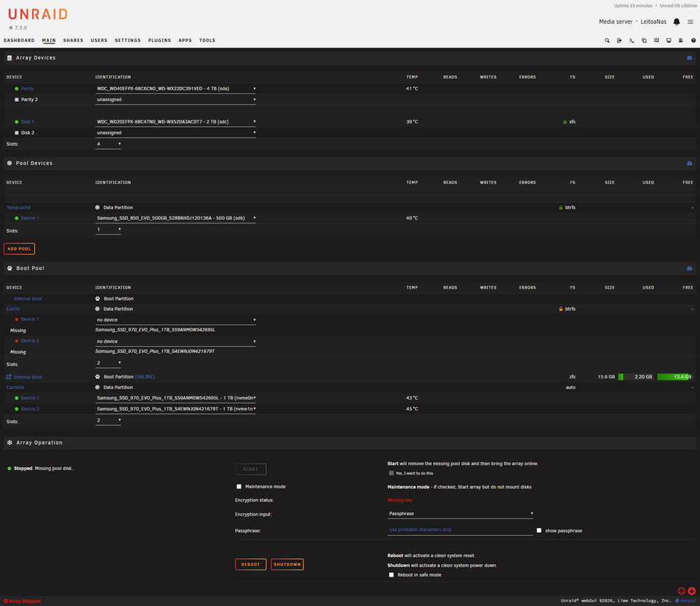Image resolution: width=700 pixels, height=606 pixels.
Task: Click the File Manager copy icon
Action: tap(644, 41)
